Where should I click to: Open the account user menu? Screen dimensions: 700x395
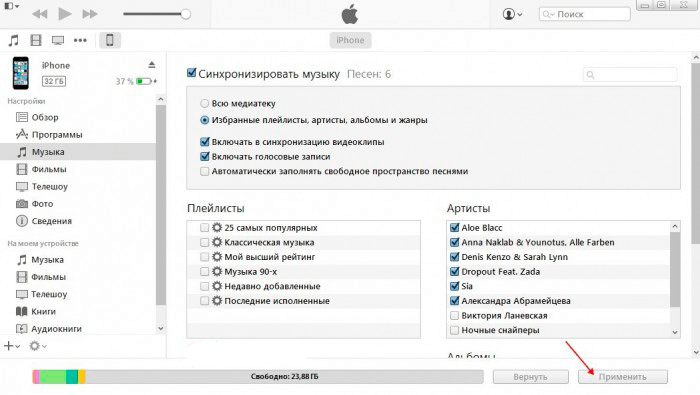tap(512, 14)
